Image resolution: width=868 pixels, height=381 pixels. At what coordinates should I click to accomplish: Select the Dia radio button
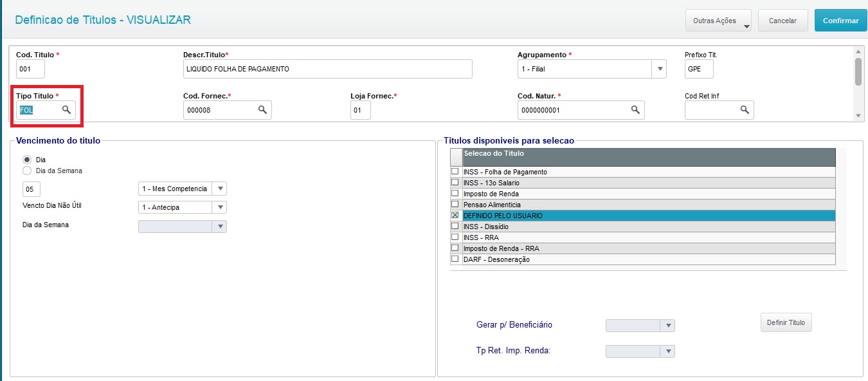(x=27, y=160)
